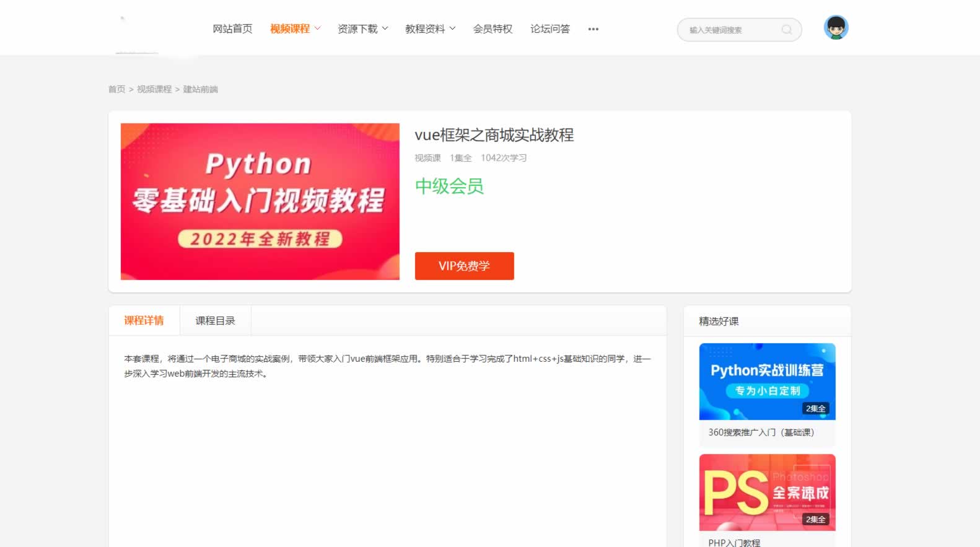
Task: Switch to the 课程目录 tab
Action: (x=215, y=321)
